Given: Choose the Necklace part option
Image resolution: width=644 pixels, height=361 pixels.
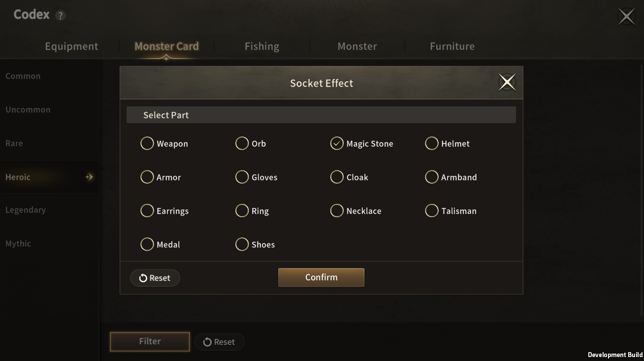Looking at the screenshot, I should pyautogui.click(x=337, y=211).
